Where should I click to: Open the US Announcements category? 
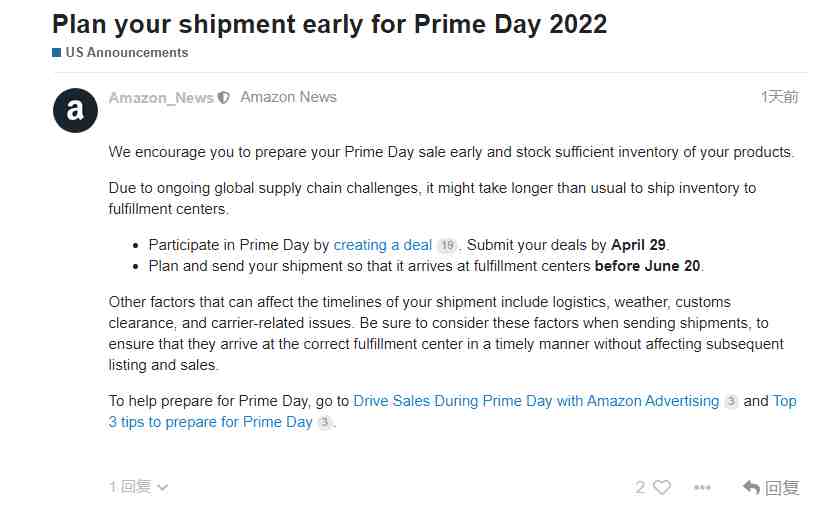(127, 52)
